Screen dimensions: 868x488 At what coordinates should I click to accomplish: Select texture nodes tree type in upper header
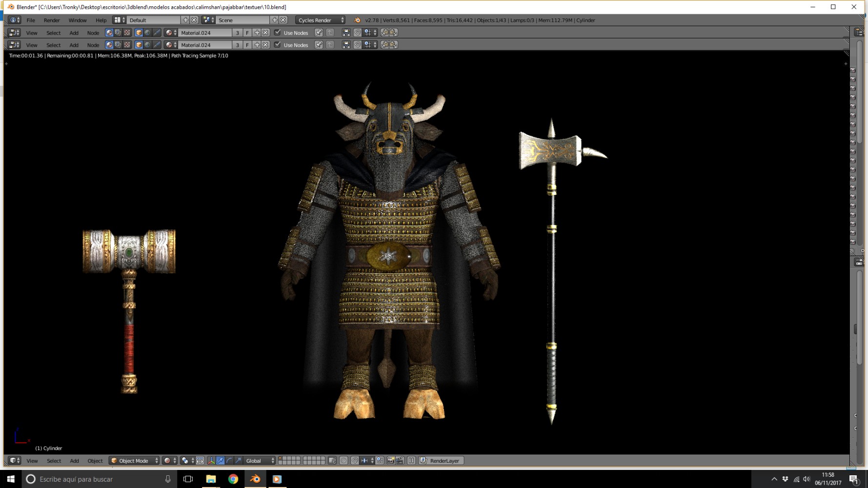click(x=127, y=33)
